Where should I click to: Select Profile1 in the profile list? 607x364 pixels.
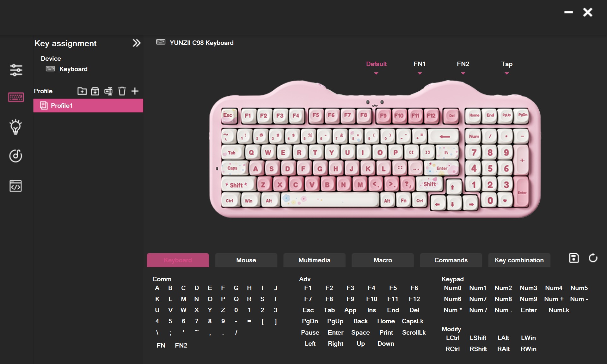[x=88, y=106]
